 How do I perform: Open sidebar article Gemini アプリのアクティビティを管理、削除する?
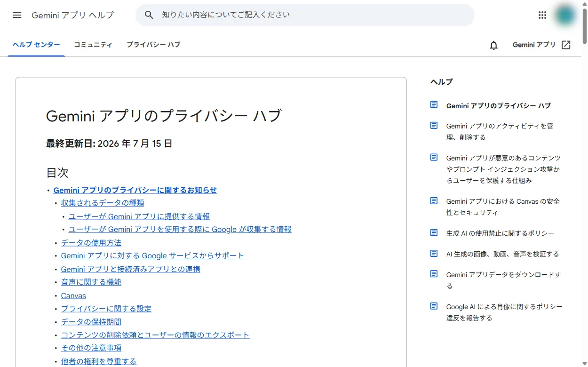[500, 132]
